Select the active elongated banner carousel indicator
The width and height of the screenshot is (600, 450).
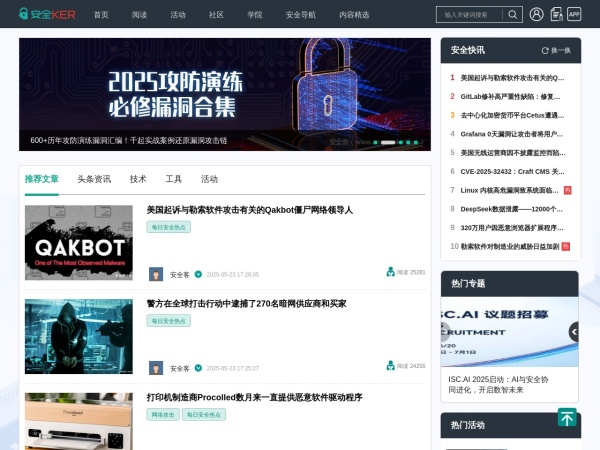388,142
